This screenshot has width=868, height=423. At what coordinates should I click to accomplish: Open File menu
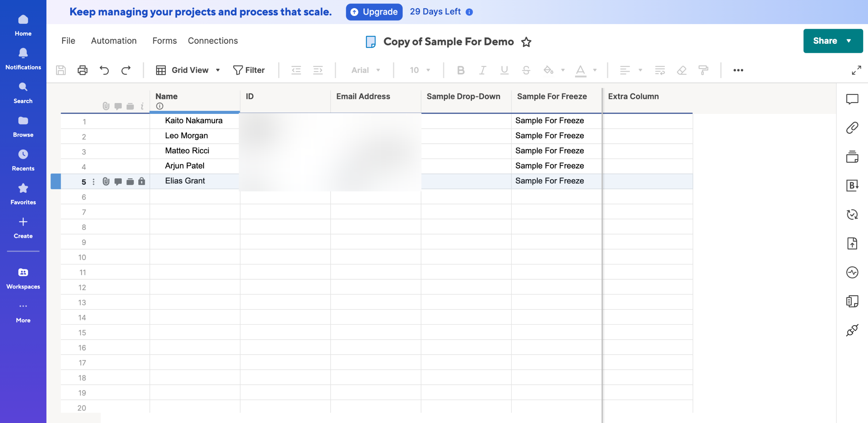pyautogui.click(x=68, y=41)
